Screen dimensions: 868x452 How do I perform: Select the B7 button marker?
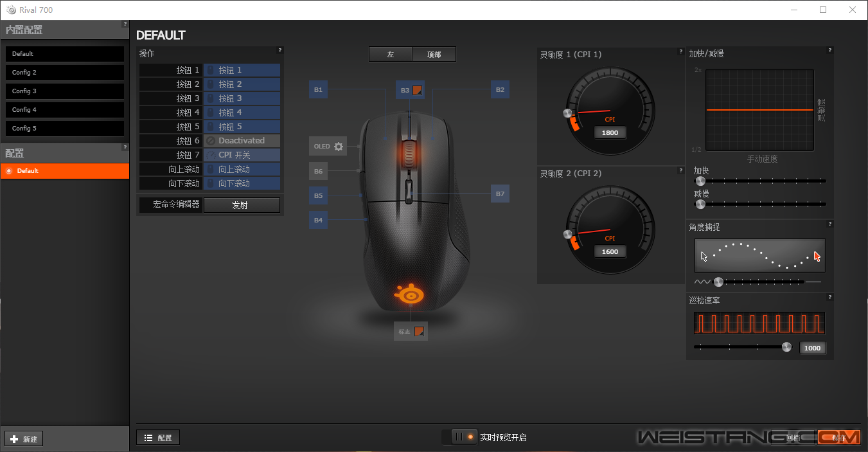coord(500,194)
